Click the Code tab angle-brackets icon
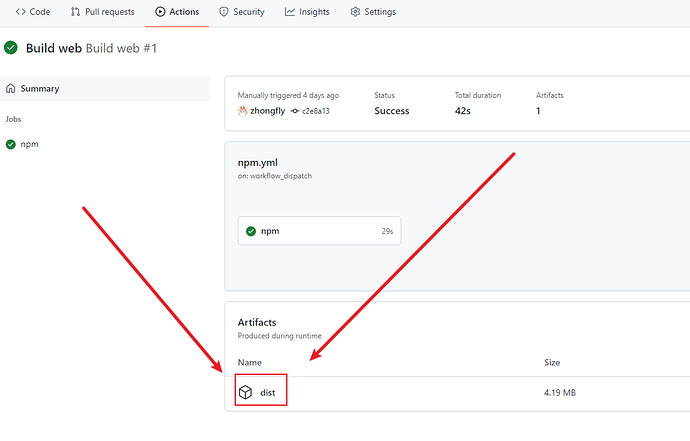 [20, 12]
